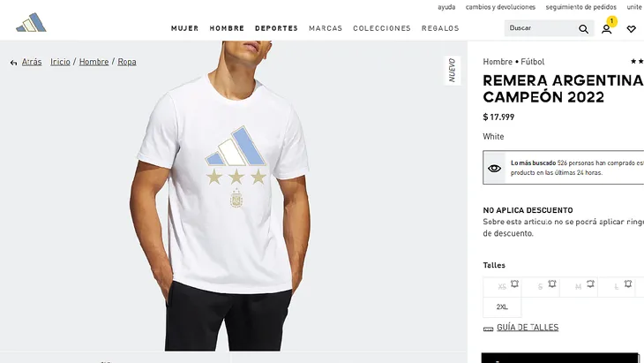Click the adidas logo in the header
Viewport: 644px width, 363px height.
pos(31,22)
